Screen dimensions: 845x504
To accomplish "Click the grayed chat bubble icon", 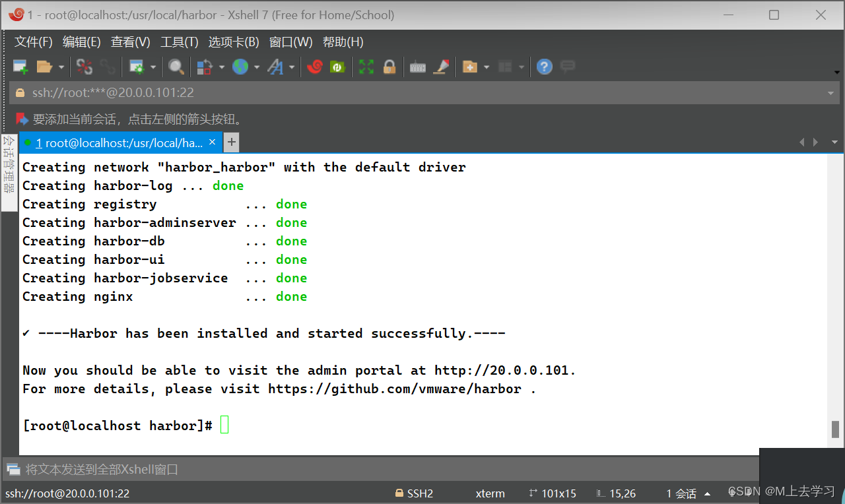I will pyautogui.click(x=567, y=67).
